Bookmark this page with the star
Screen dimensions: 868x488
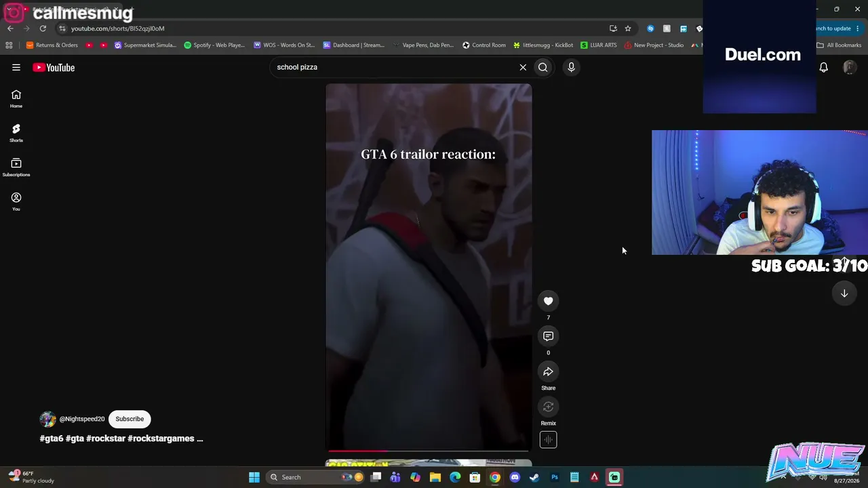pyautogui.click(x=628, y=28)
